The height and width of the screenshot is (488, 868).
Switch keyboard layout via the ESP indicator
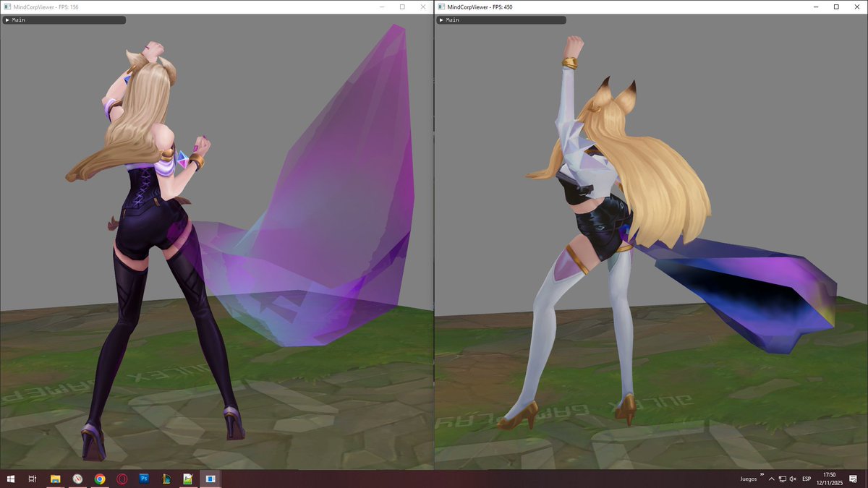coord(807,479)
